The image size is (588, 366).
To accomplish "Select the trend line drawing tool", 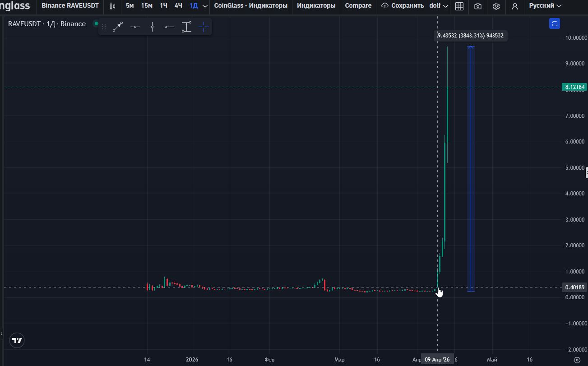I will [118, 27].
